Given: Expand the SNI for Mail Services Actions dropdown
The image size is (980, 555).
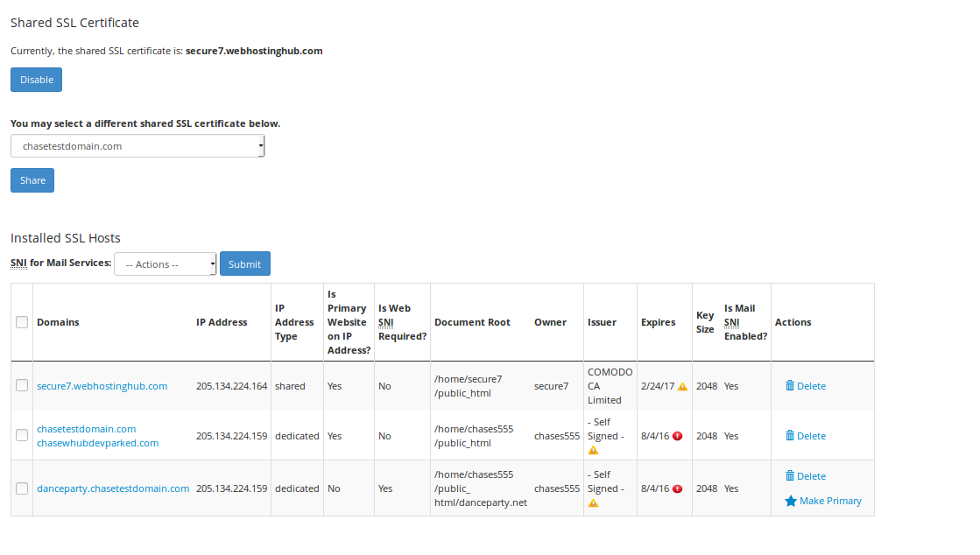Looking at the screenshot, I should pyautogui.click(x=165, y=264).
